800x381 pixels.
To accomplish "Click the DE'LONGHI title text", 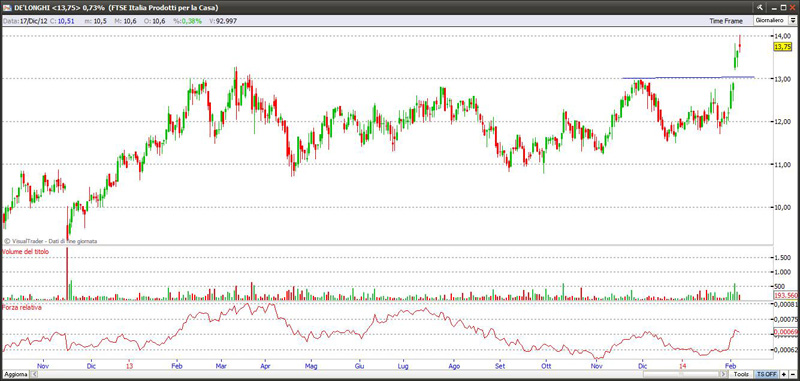I will tap(33, 8).
